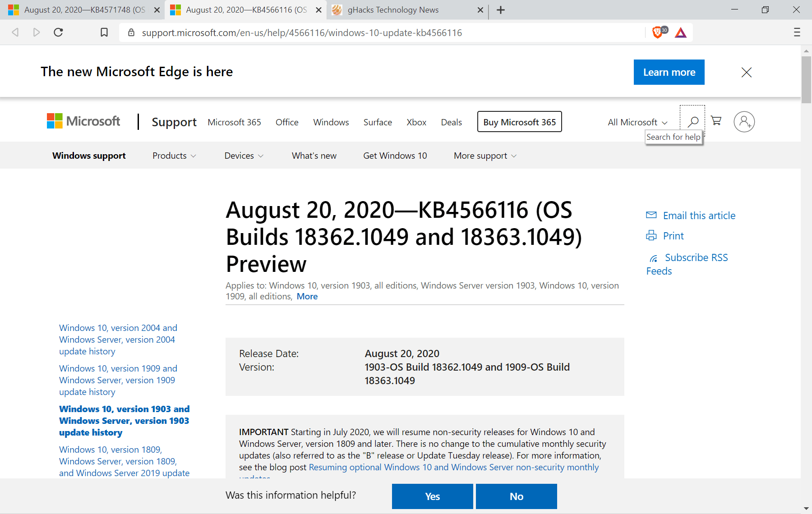Dismiss the Microsoft Edge banner
812x514 pixels.
click(747, 72)
